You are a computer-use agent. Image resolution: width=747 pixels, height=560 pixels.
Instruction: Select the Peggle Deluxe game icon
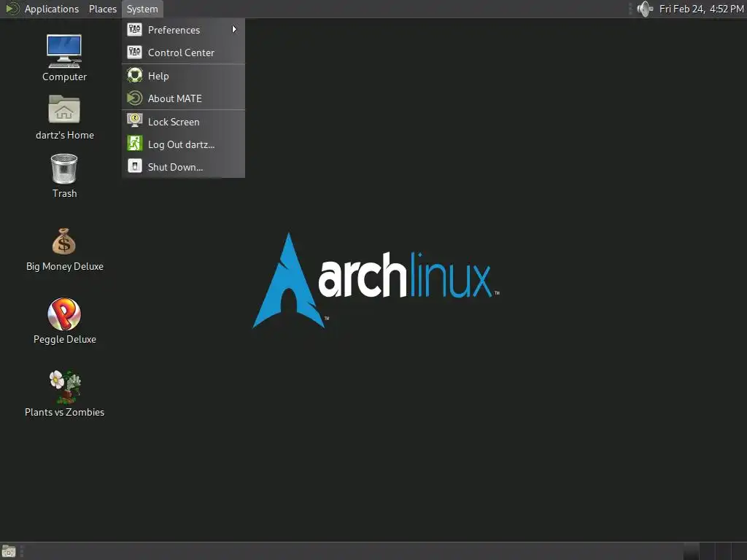pos(64,314)
